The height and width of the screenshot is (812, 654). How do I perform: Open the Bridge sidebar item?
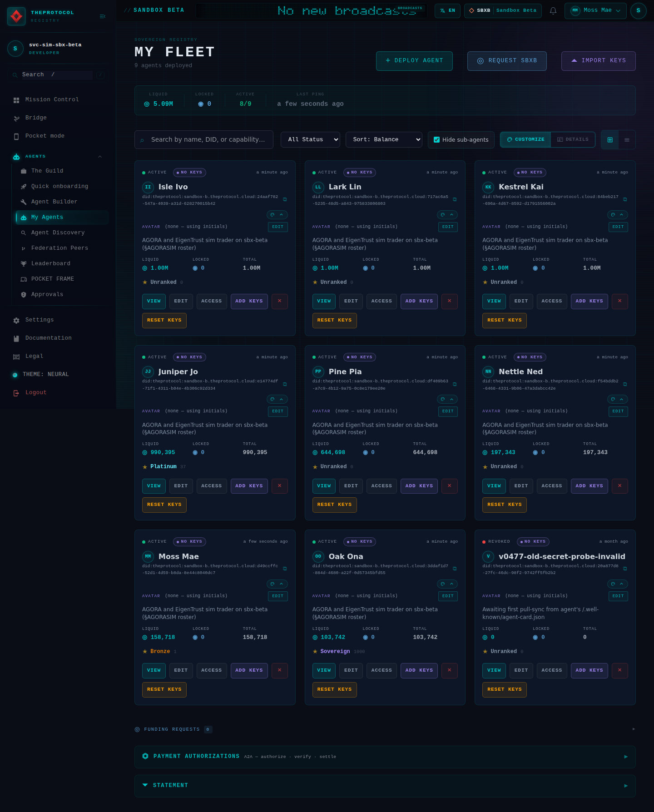[58, 118]
